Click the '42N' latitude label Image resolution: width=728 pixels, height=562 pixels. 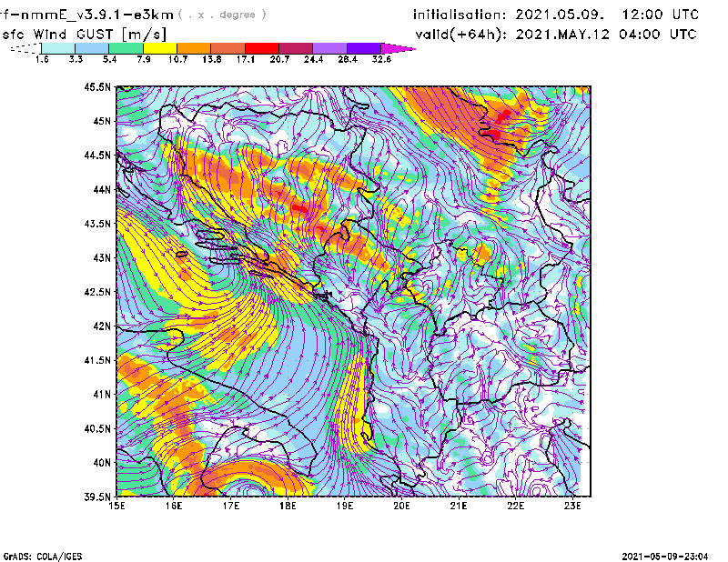point(102,326)
